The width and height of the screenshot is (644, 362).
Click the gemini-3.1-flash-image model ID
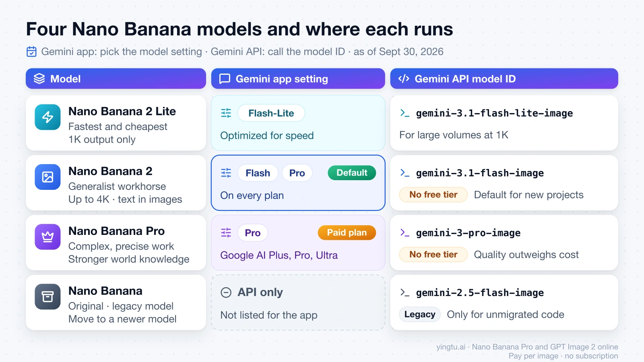tap(480, 173)
